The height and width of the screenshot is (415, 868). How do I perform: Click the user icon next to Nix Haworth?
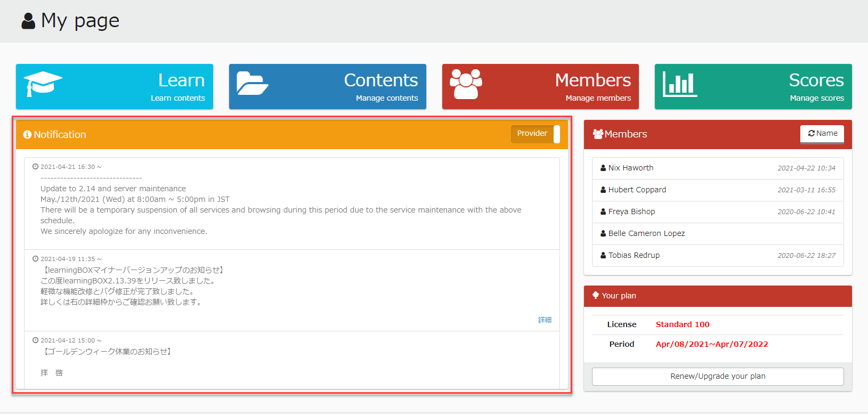(x=603, y=168)
